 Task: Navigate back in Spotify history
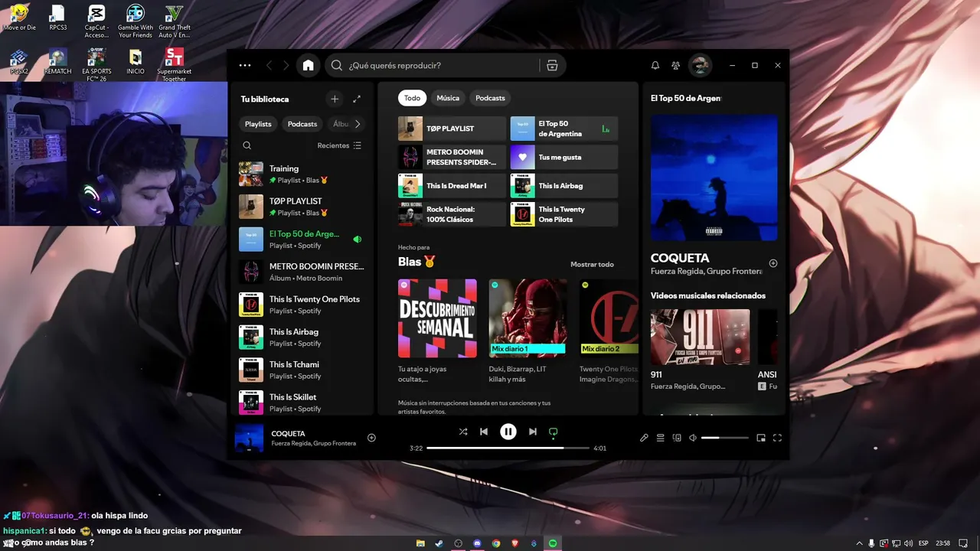pos(269,66)
